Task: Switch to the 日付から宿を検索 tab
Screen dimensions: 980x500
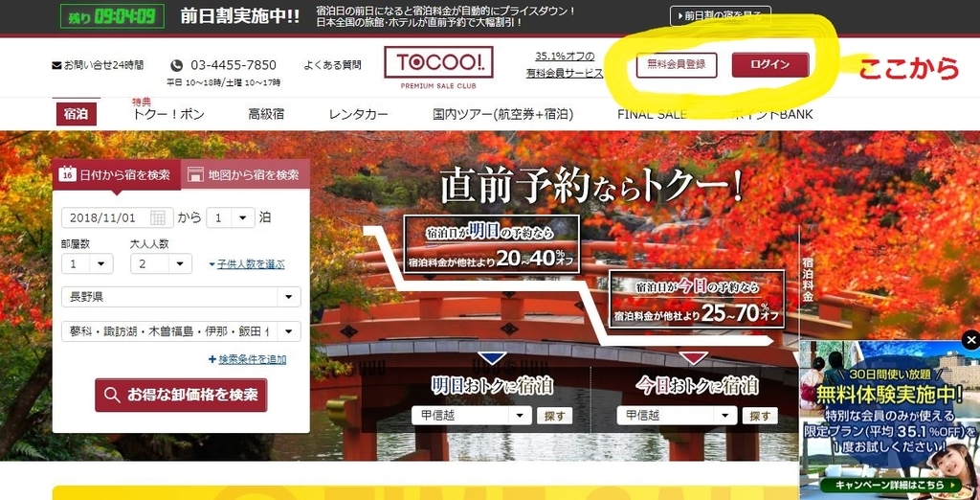Action: coord(116,174)
